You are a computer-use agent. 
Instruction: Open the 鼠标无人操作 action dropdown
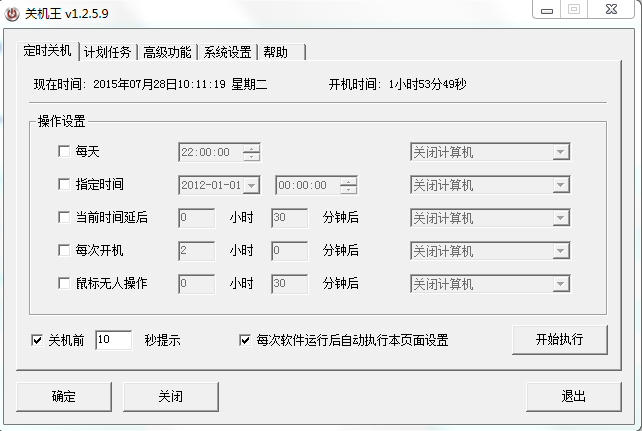(x=561, y=283)
